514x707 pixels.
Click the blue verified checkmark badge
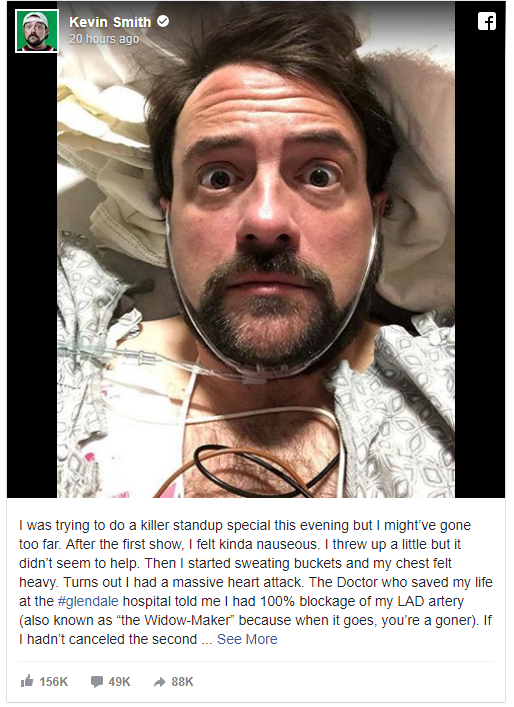163,21
